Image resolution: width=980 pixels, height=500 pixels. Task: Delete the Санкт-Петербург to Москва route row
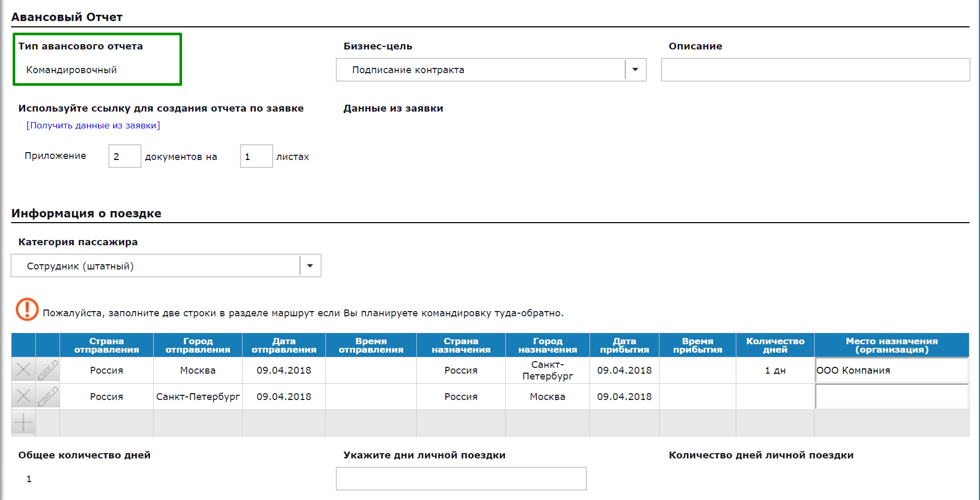pyautogui.click(x=23, y=396)
